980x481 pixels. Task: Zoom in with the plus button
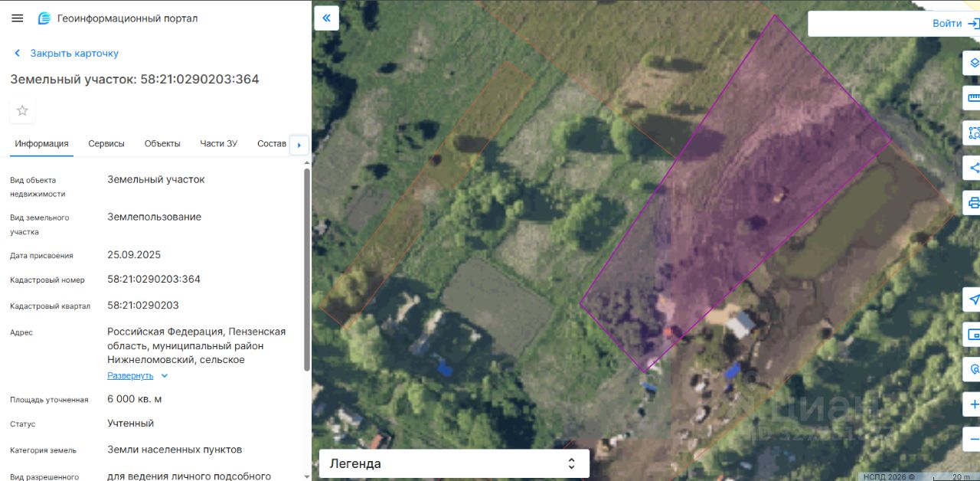tap(973, 404)
